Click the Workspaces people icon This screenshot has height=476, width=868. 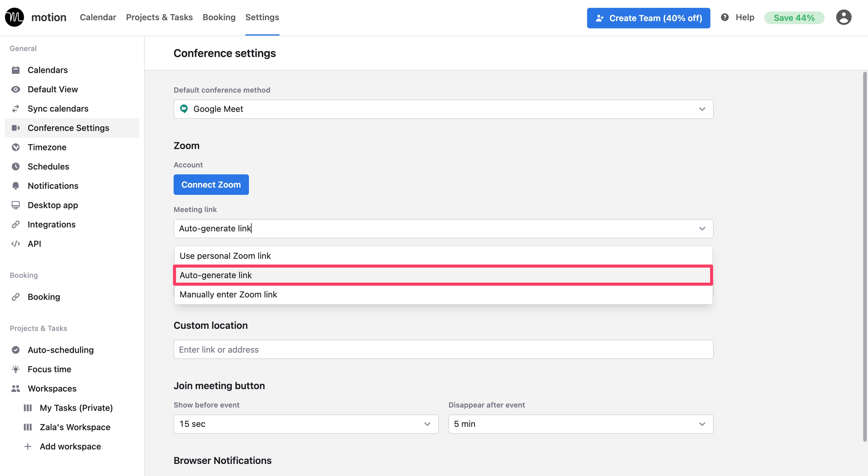(15, 389)
